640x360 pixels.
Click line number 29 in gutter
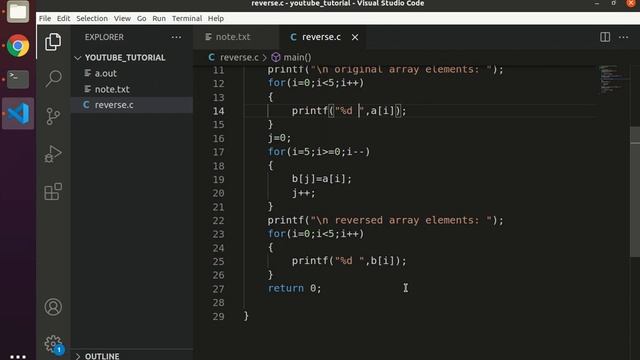tap(218, 316)
